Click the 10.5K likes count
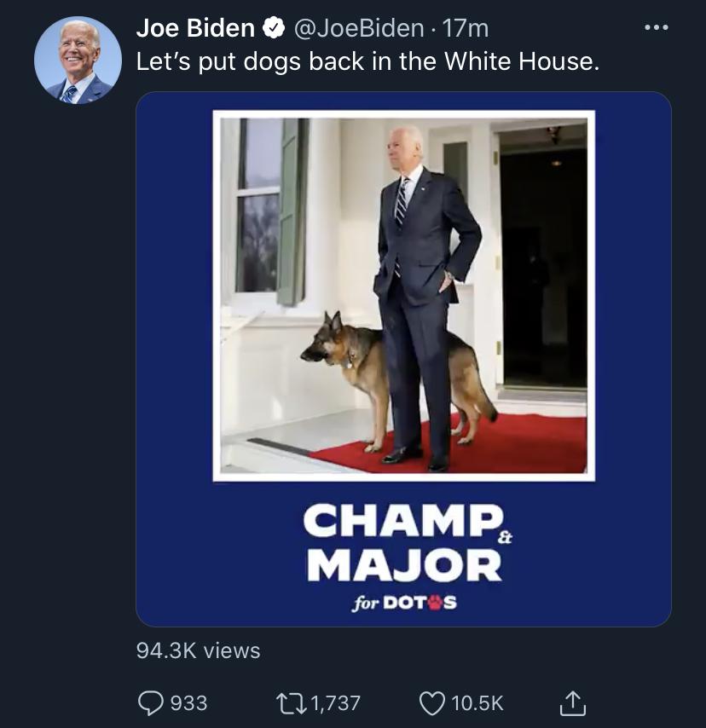This screenshot has width=706, height=728. [477, 702]
